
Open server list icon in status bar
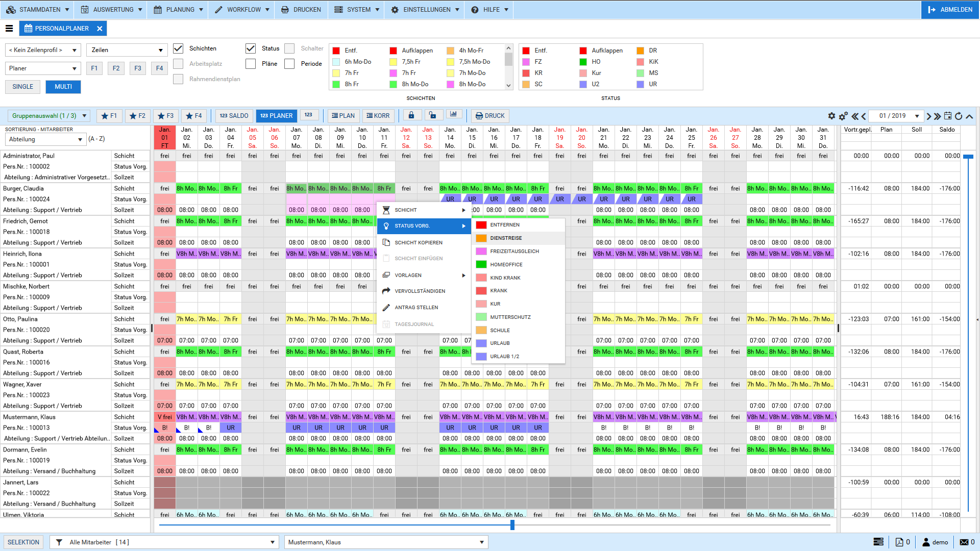[x=878, y=542]
